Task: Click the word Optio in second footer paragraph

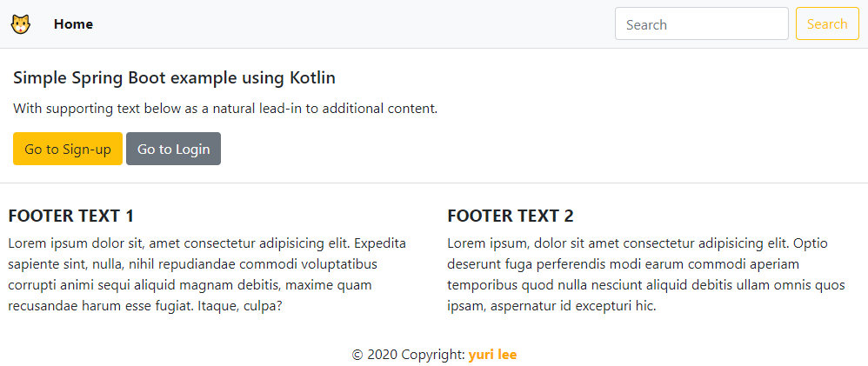Action: [811, 243]
